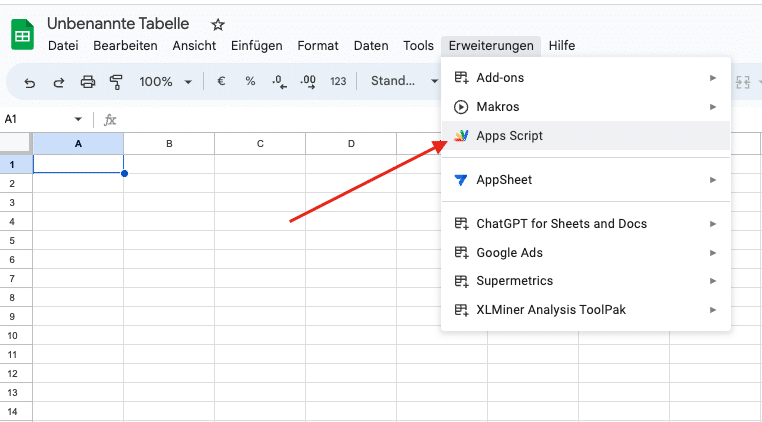Undo the last action

[30, 82]
